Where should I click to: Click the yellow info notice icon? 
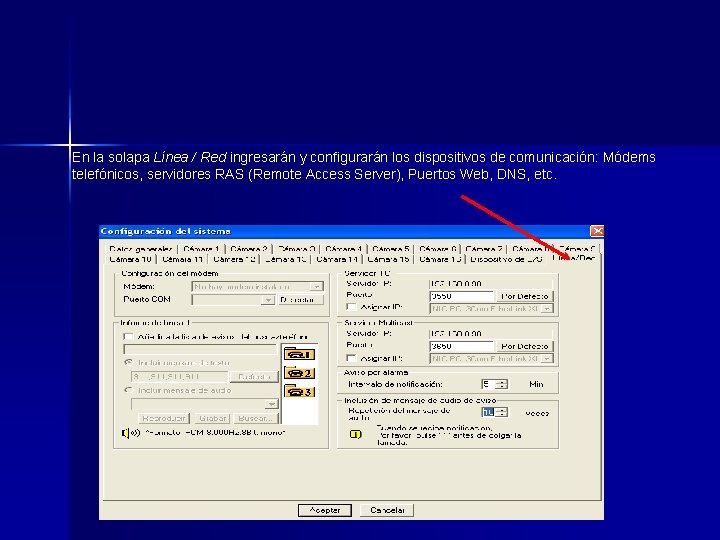tap(356, 434)
